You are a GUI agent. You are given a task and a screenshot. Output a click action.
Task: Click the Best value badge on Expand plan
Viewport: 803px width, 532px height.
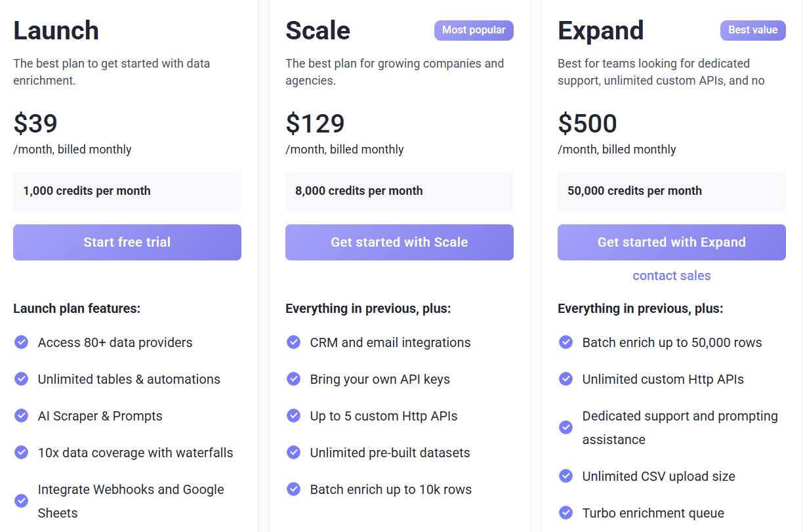(752, 30)
